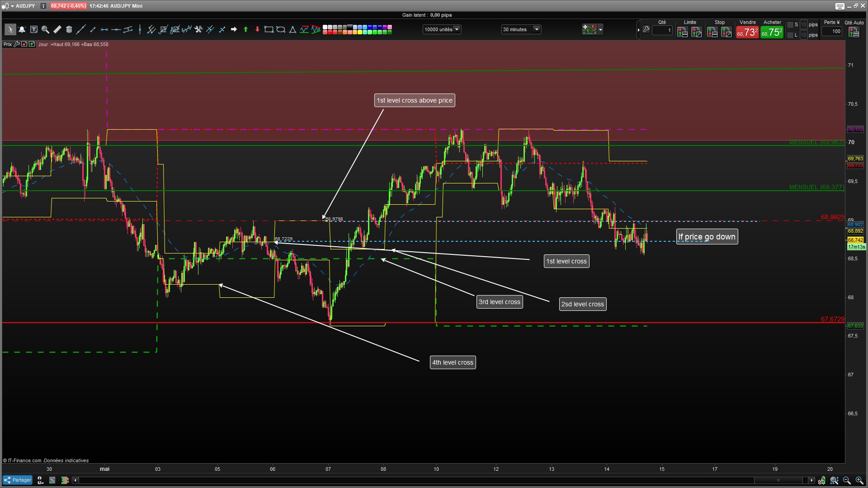This screenshot has width=868, height=488.
Task: Open the 30 minutes timeframe dropdown
Action: [537, 29]
